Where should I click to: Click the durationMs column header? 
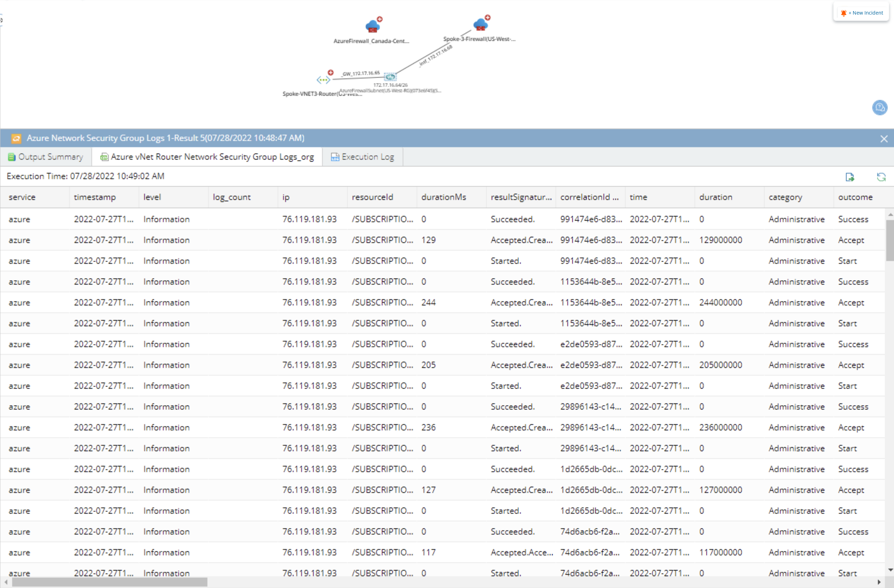click(x=443, y=197)
